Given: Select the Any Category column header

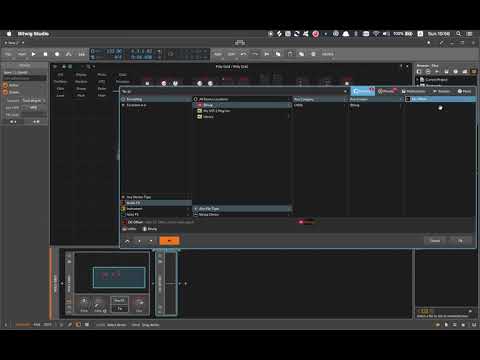Looking at the screenshot, I should point(320,99).
